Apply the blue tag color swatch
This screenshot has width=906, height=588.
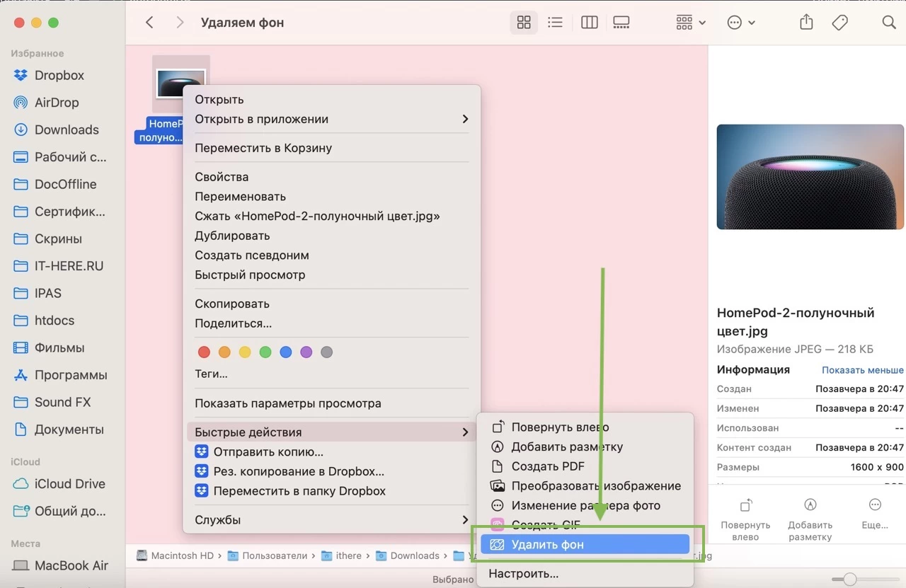286,352
